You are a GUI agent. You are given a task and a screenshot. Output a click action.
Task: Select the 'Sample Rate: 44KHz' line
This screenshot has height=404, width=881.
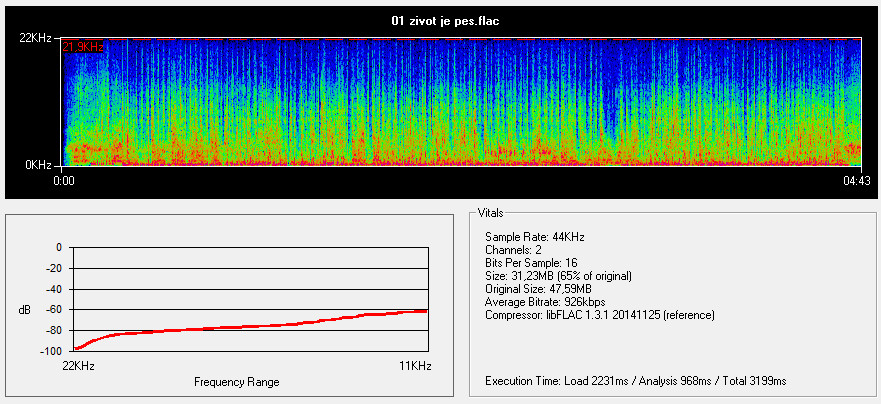click(534, 237)
